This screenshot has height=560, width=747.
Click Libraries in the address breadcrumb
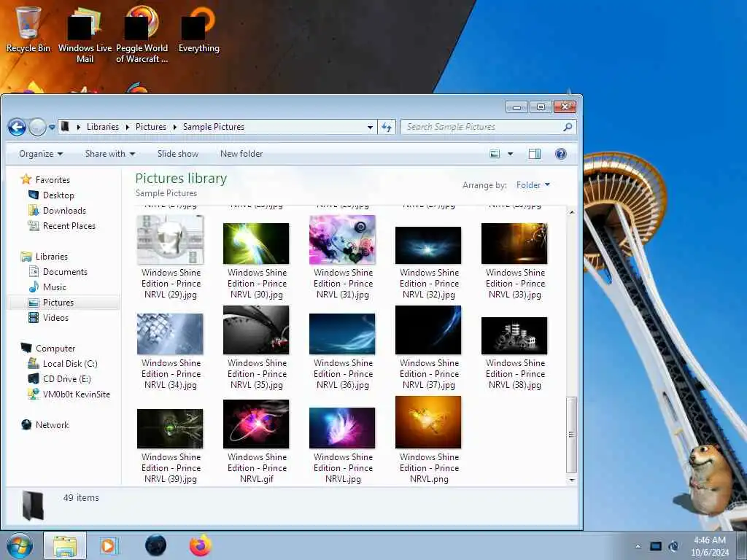pos(102,127)
